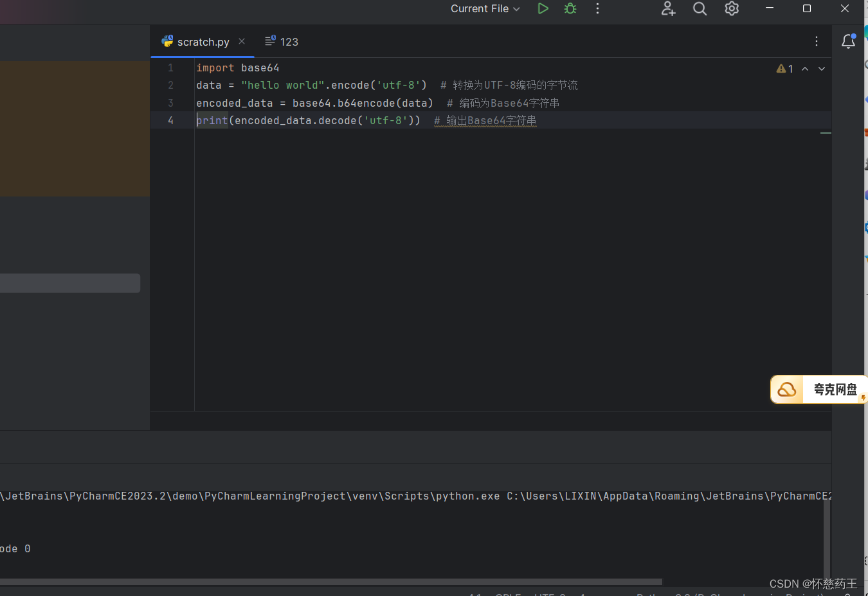Open Search Everywhere with the magnifier icon
This screenshot has height=596, width=868.
[x=700, y=9]
